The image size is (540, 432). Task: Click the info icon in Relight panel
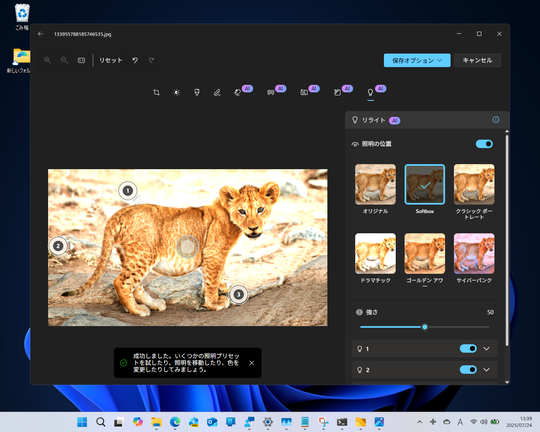[x=496, y=120]
